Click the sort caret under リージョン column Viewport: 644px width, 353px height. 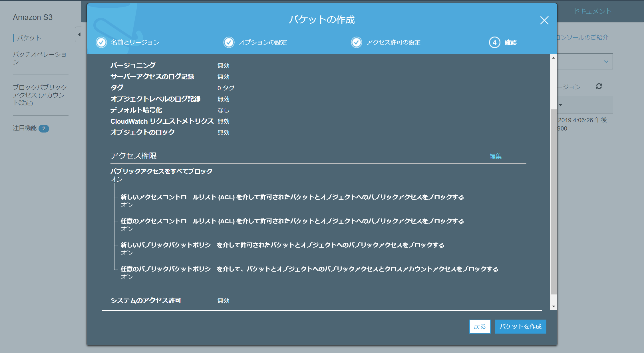561,105
